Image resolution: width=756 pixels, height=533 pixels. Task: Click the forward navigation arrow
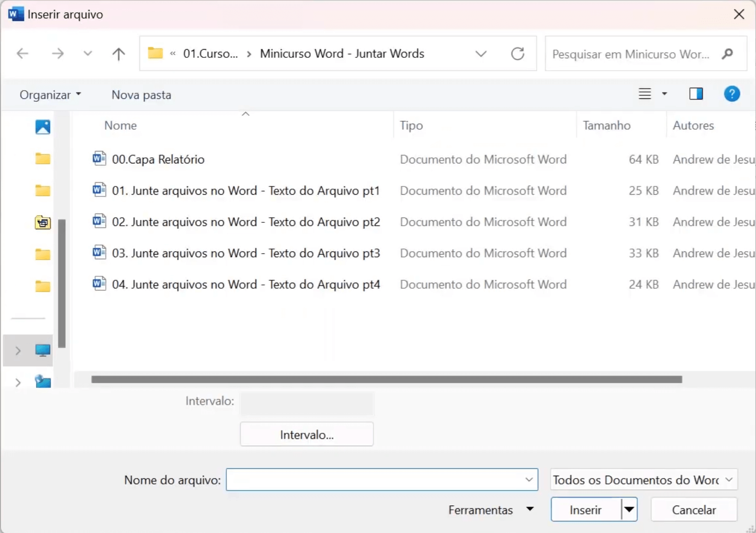[58, 53]
